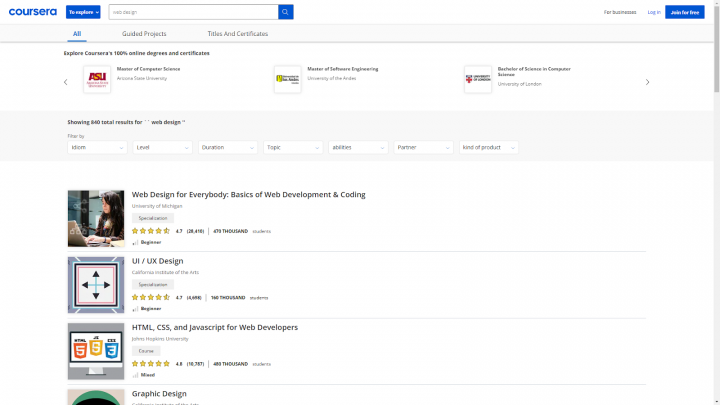Open Bachelor of Science in Computer Science

click(x=534, y=72)
